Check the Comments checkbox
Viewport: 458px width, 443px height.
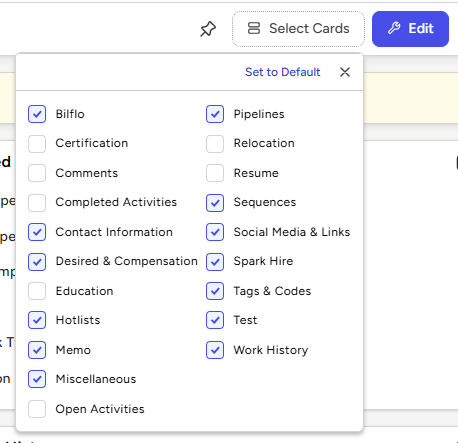pyautogui.click(x=37, y=173)
